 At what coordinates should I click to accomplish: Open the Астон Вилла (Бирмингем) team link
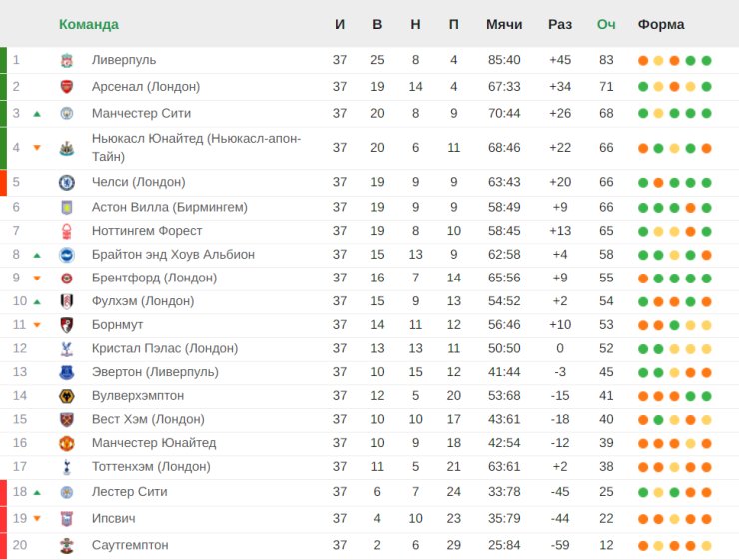(x=169, y=207)
